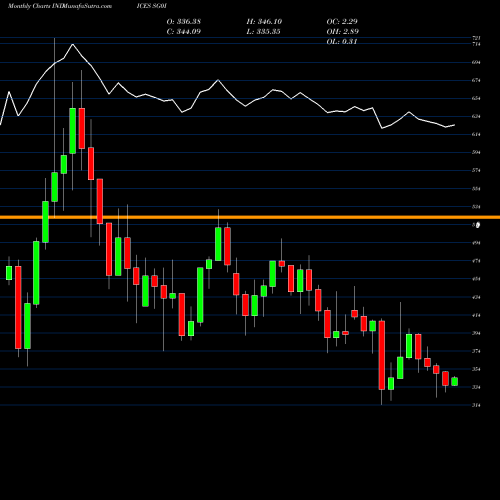Click the 434 price axis label

pos(476,297)
